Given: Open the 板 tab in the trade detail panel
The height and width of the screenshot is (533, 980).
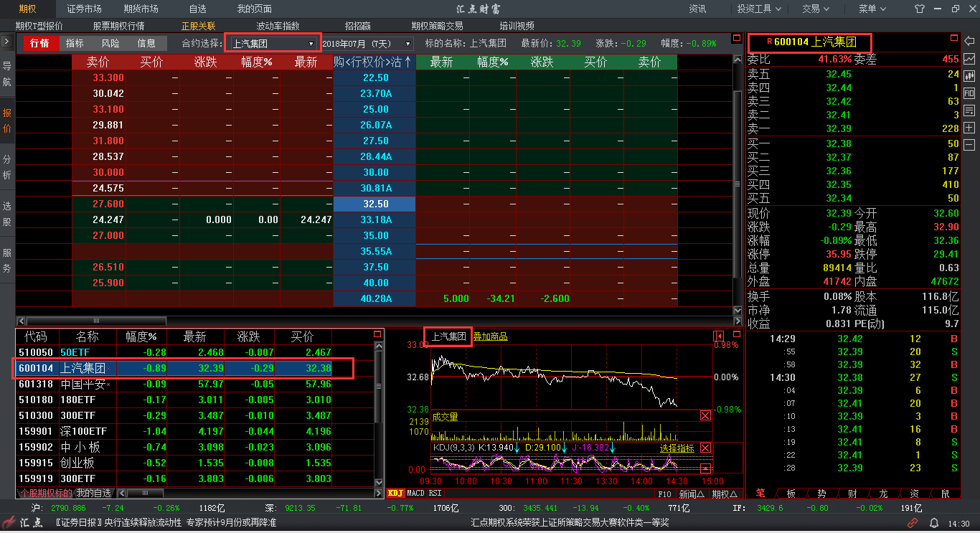Looking at the screenshot, I should [791, 494].
